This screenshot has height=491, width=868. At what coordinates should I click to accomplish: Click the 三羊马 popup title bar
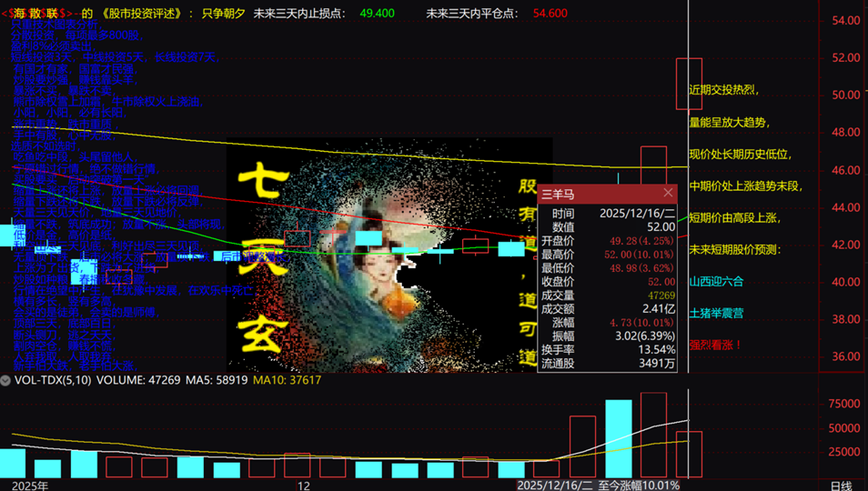(x=607, y=194)
